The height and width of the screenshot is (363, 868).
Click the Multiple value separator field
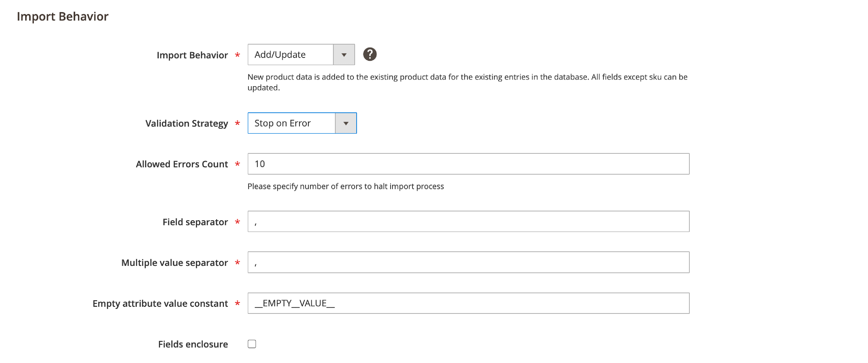[x=468, y=262]
